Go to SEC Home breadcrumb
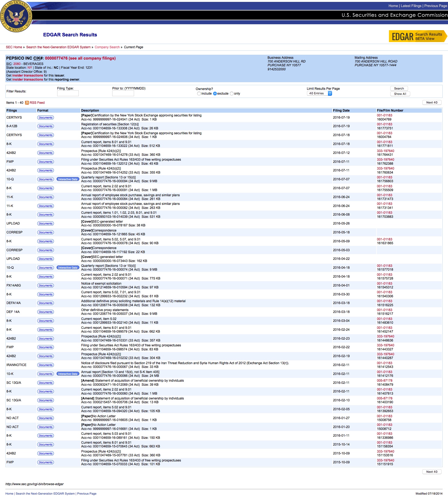 click(x=14, y=47)
